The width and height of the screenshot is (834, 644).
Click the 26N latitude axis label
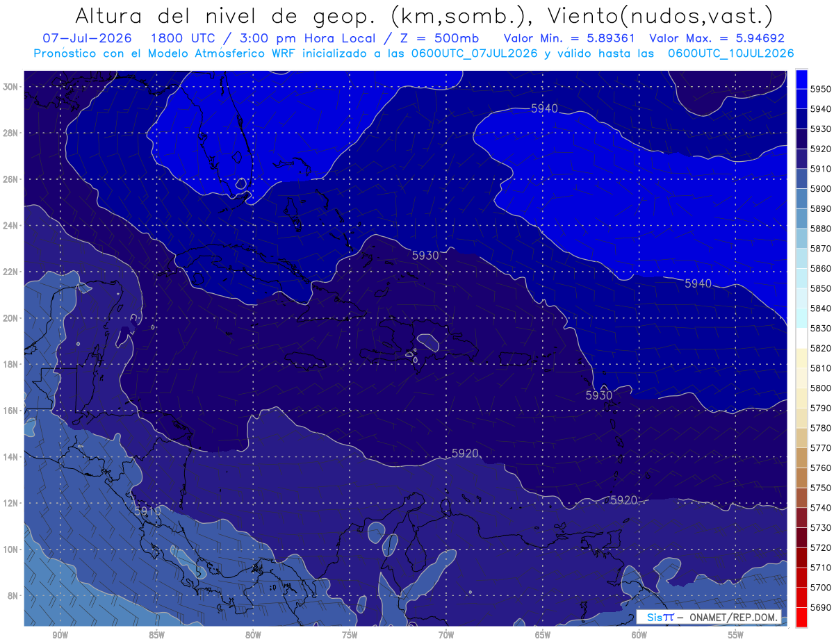click(x=10, y=179)
